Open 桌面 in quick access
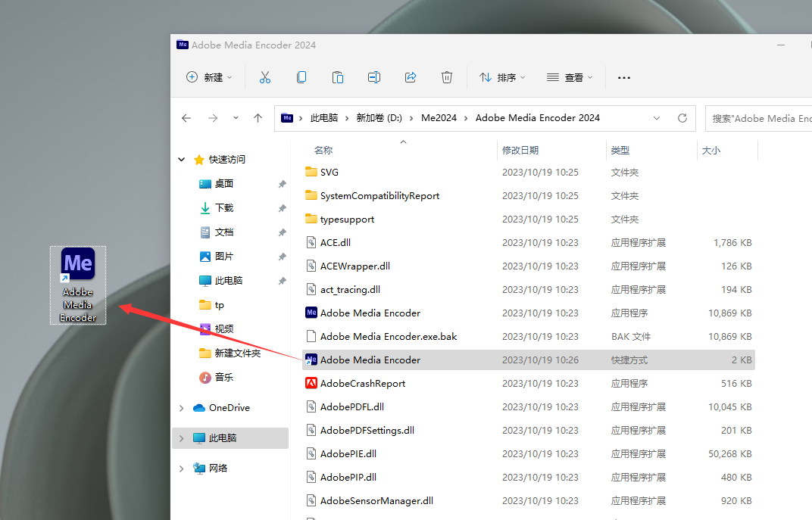812x520 pixels. pyautogui.click(x=224, y=184)
